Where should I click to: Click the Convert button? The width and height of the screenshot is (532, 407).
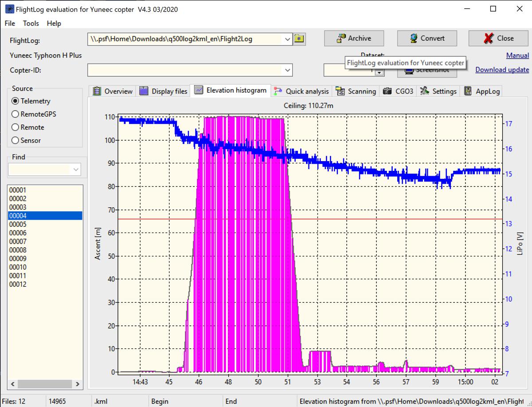427,39
